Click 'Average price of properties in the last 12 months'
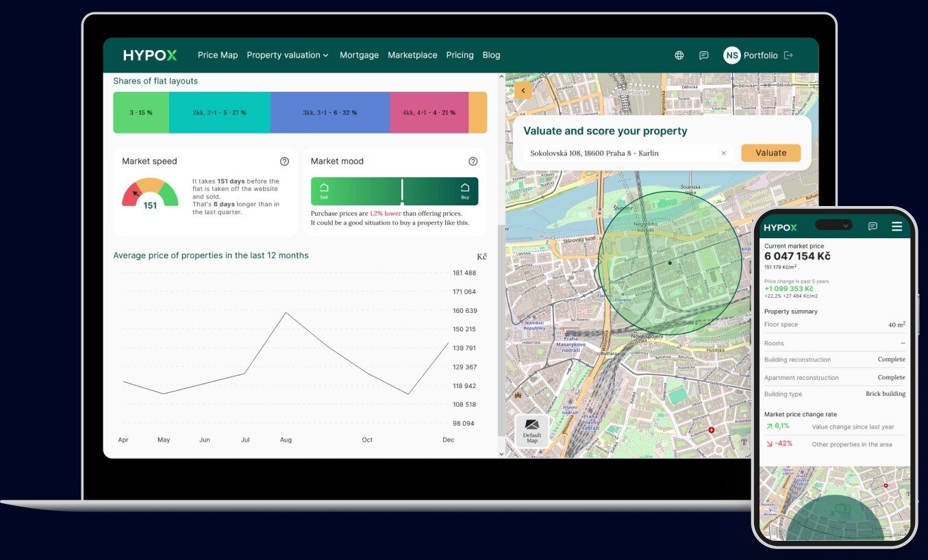 (x=211, y=255)
